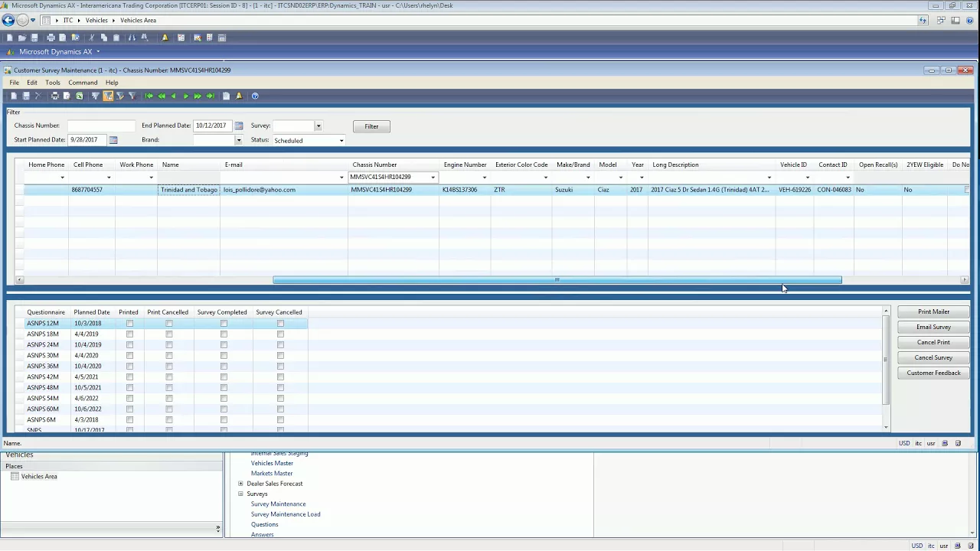The image size is (980, 551).
Task: Open the Survey filter dropdown
Action: (318, 126)
